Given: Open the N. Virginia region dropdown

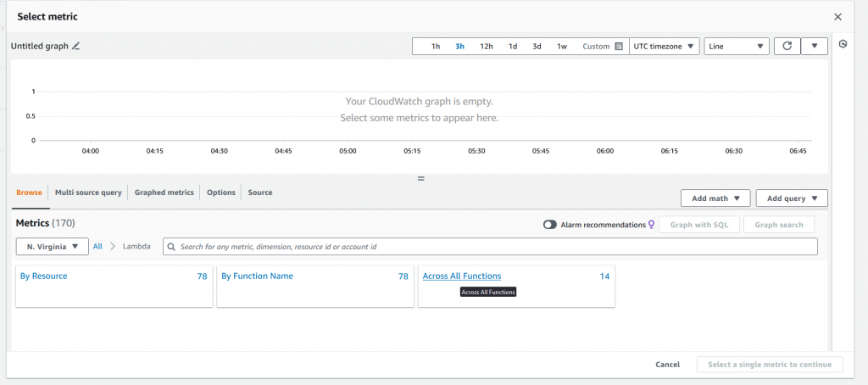Looking at the screenshot, I should (53, 247).
